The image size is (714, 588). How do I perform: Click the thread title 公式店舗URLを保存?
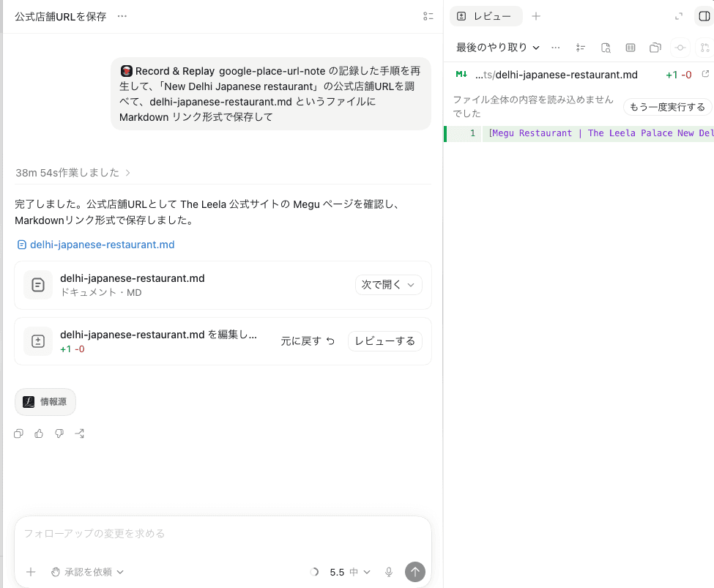tap(61, 16)
